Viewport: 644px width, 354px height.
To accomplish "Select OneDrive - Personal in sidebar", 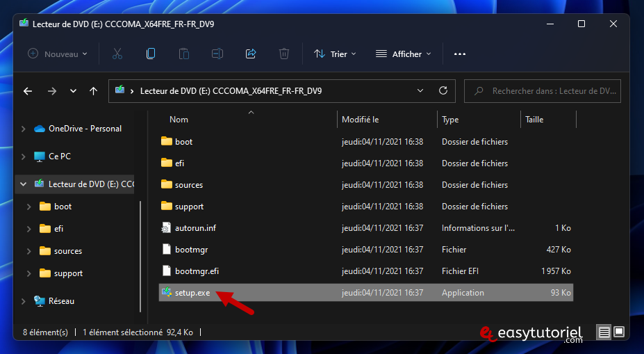I will [85, 129].
